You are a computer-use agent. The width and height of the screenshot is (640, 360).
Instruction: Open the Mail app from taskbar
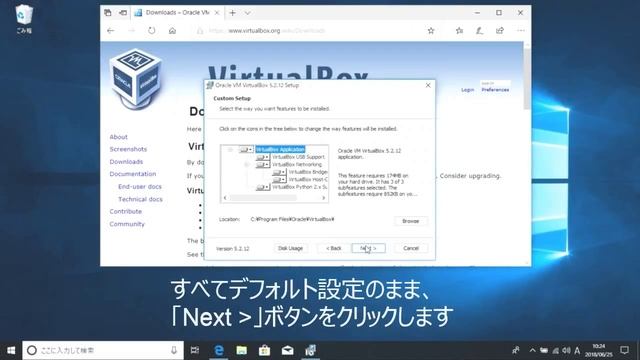pos(287,350)
